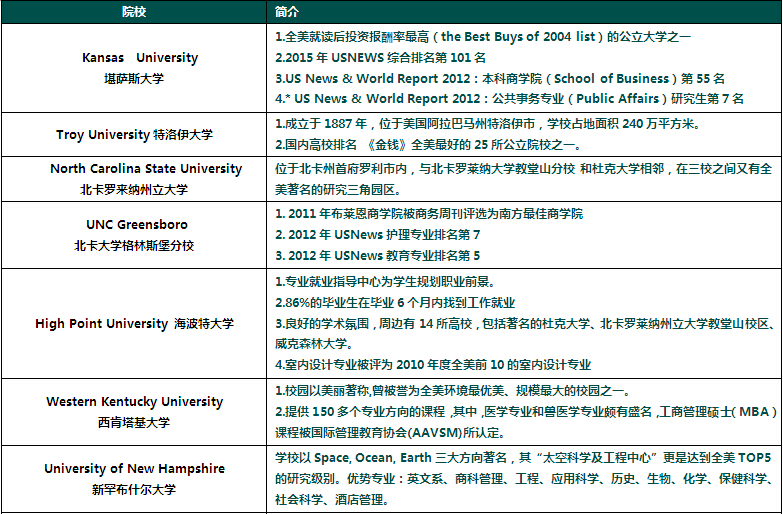Click the 《金钱》 25 public schools line
The height and width of the screenshot is (514, 783).
tap(428, 145)
